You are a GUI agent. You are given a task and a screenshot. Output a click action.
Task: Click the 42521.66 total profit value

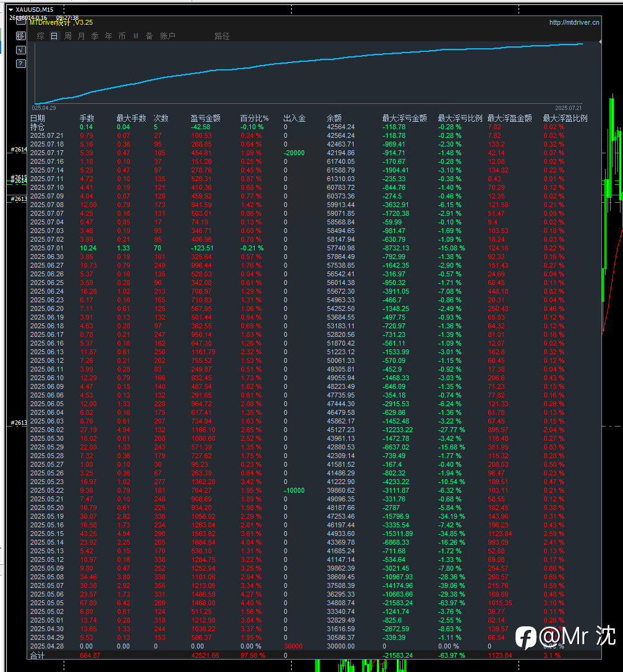(205, 655)
